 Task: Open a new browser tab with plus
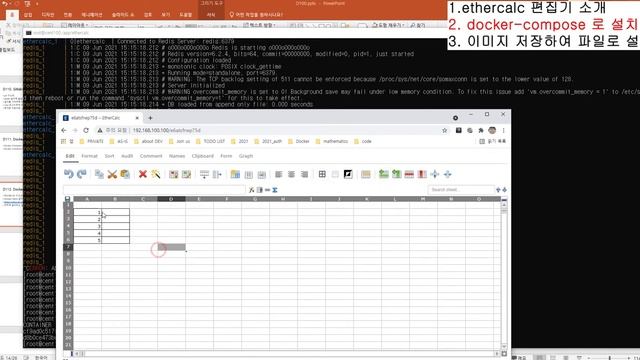(x=150, y=118)
